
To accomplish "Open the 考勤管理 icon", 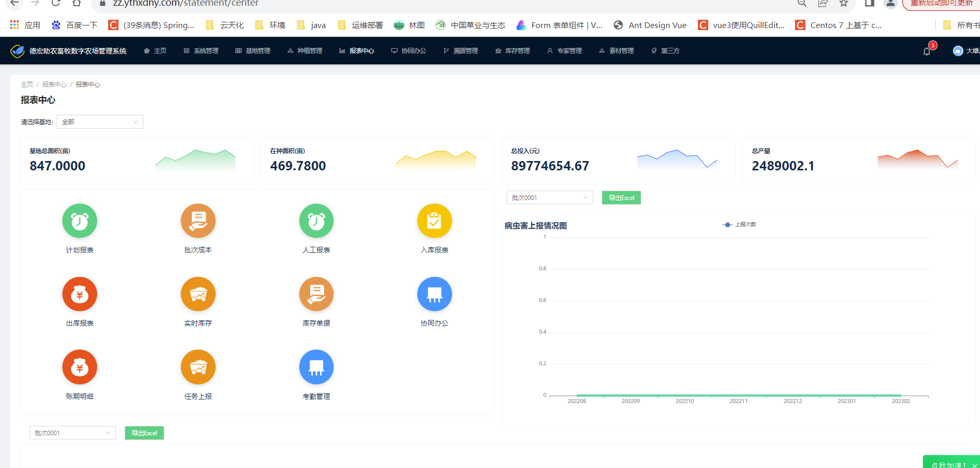I will pos(316,367).
